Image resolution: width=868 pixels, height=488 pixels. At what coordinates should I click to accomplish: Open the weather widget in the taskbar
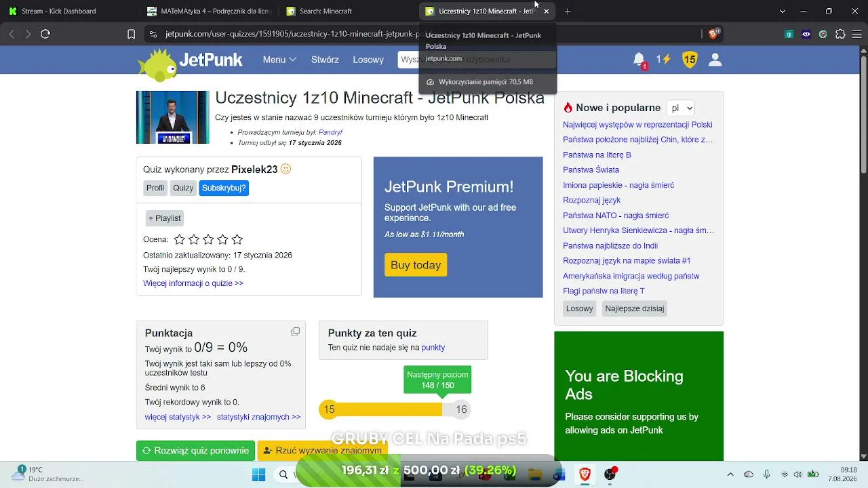pyautogui.click(x=47, y=474)
